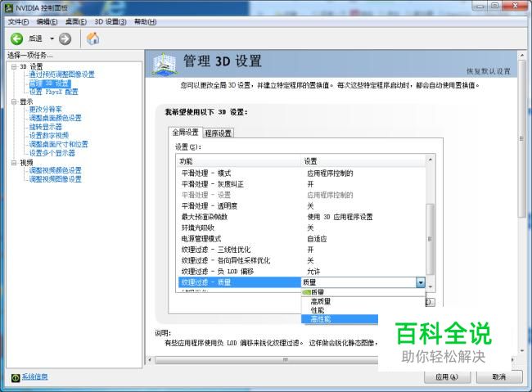Select 管理 3D 设置 tree item
Viewport: 532px width, 392px height.
point(50,83)
